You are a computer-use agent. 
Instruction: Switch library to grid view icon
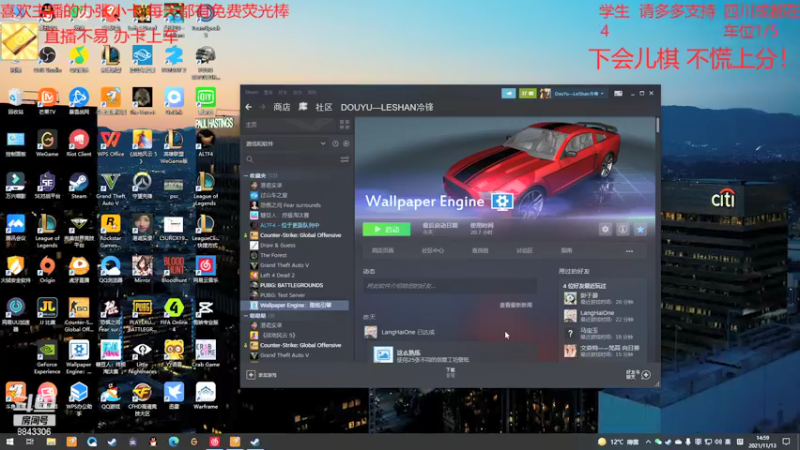[x=344, y=124]
